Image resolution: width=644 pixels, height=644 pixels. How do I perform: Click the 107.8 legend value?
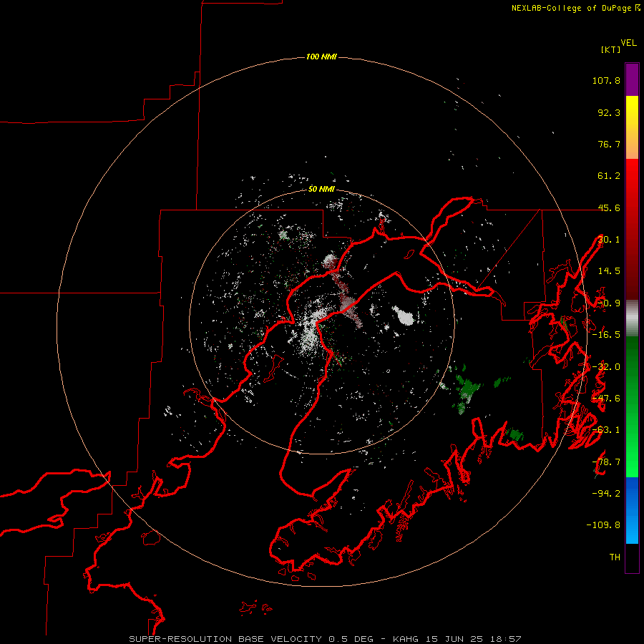tap(606, 80)
